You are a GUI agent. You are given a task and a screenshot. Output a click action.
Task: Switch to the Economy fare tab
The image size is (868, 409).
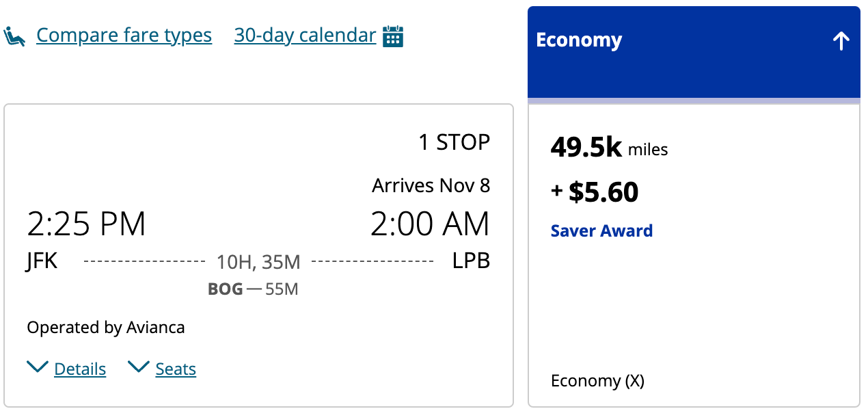[579, 40]
